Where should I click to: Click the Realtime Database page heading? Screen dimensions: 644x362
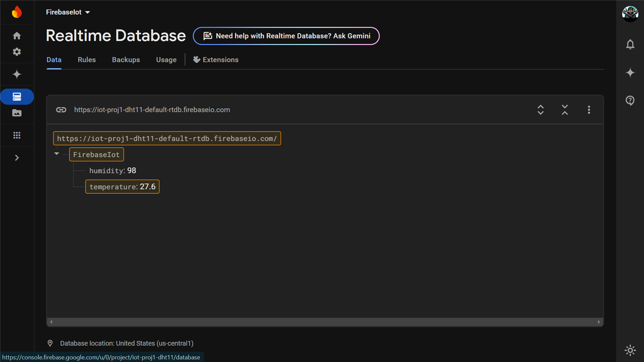pos(116,36)
